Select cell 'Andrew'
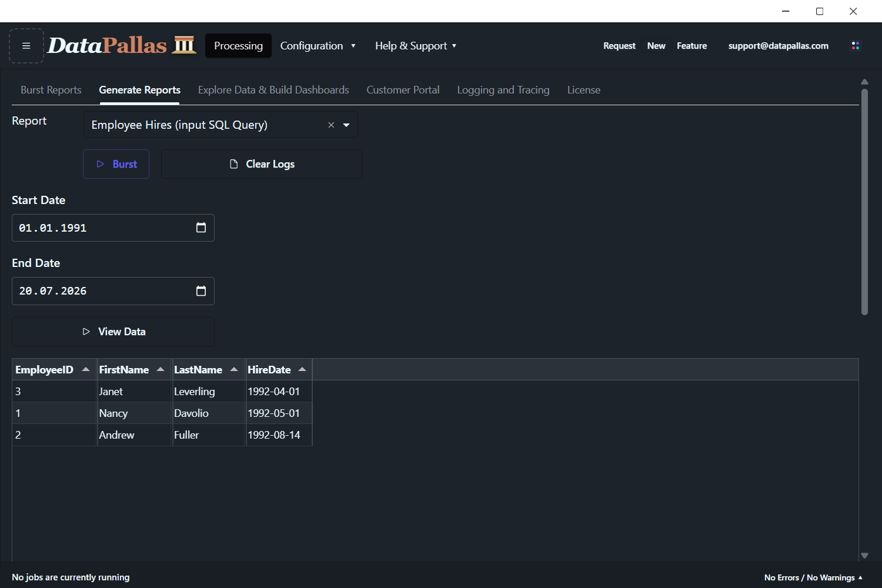This screenshot has width=882, height=588. point(134,435)
